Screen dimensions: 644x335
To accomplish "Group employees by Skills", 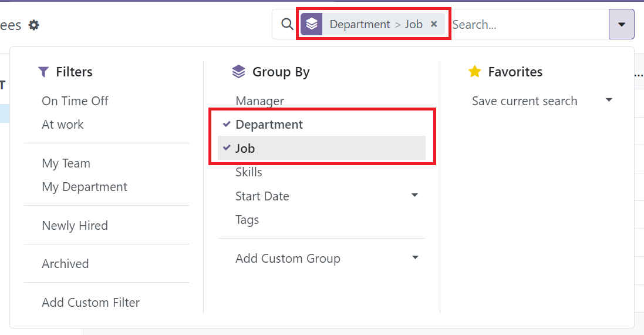I will 249,172.
